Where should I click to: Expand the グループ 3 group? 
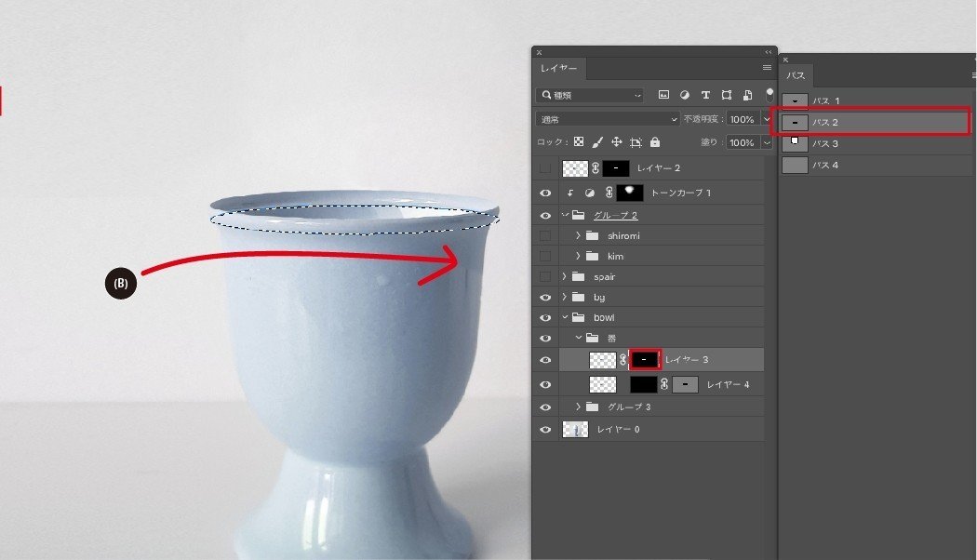(x=578, y=407)
